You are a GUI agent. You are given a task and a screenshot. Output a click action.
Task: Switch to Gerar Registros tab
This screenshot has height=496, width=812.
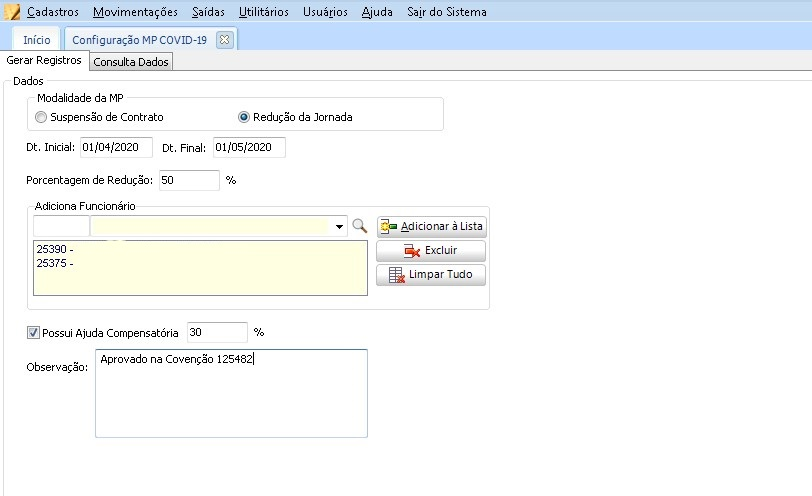[44, 60]
